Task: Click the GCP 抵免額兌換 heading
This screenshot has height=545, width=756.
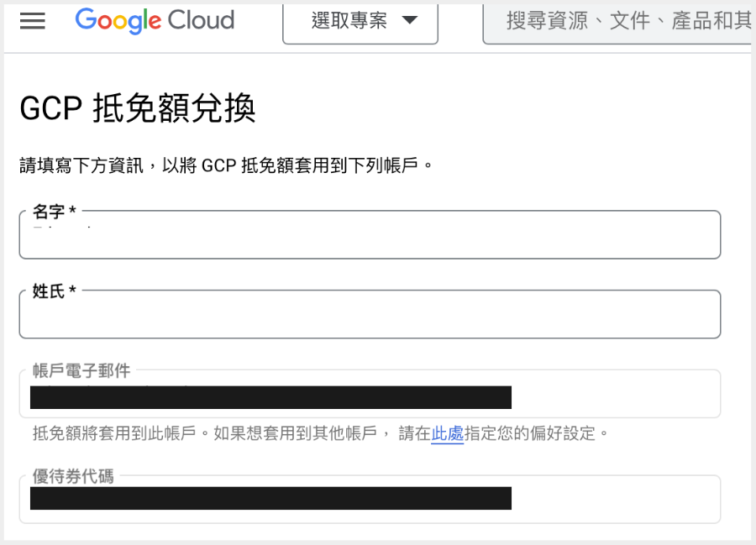Action: [137, 109]
